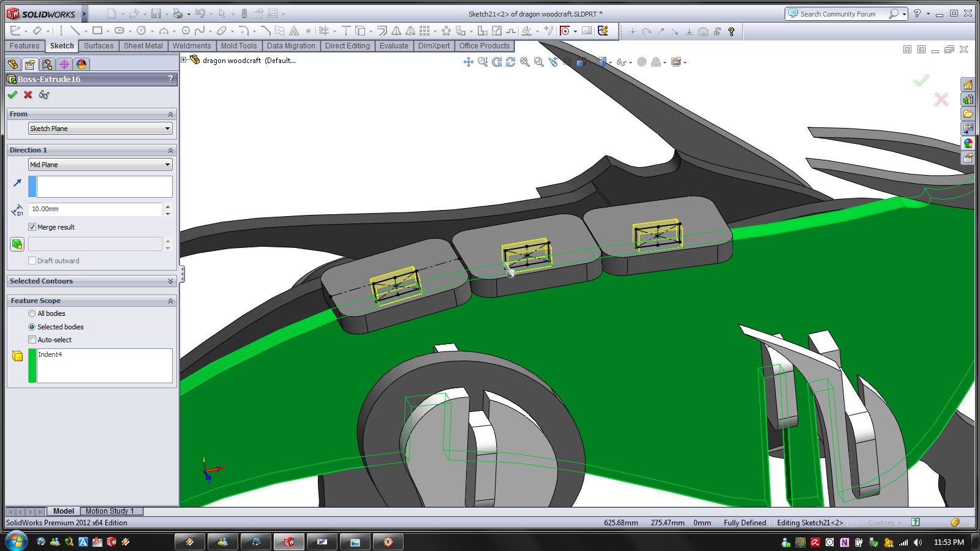
Task: Toggle the detailed preview eyeglasses icon
Action: (x=44, y=95)
